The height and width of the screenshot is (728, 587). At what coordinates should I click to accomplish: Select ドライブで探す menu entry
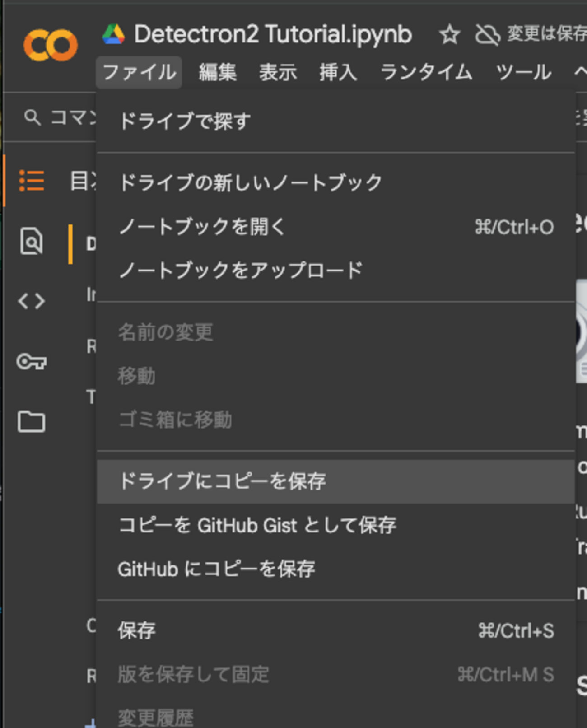pyautogui.click(x=184, y=121)
